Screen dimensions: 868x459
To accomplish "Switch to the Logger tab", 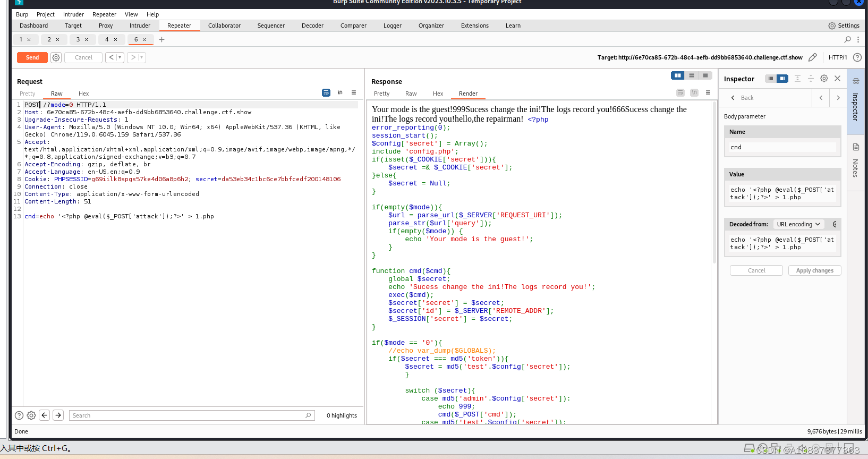I will pyautogui.click(x=393, y=25).
